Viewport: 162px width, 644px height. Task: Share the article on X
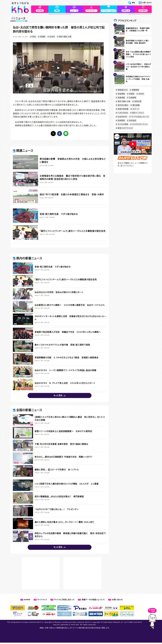(x=53, y=134)
